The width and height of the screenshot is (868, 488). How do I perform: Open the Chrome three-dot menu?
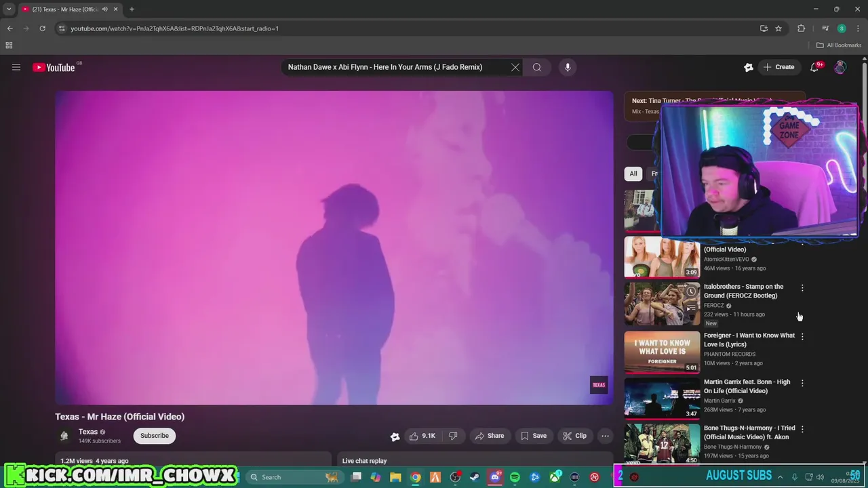(858, 28)
